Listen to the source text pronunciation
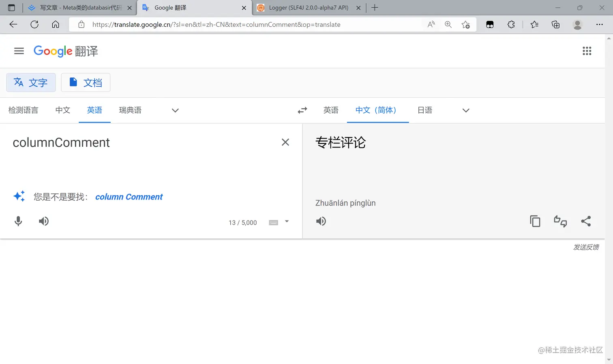Screen dimensions: 613x364 pyautogui.click(x=44, y=221)
